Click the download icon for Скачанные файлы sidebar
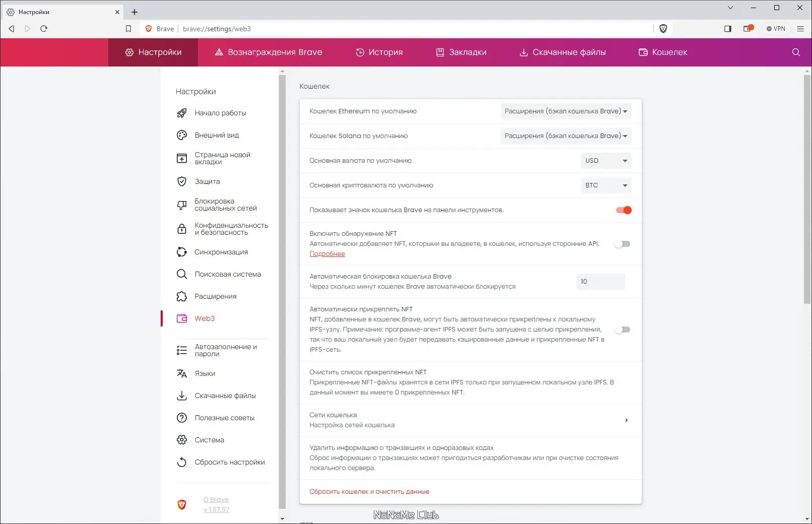 (x=182, y=396)
